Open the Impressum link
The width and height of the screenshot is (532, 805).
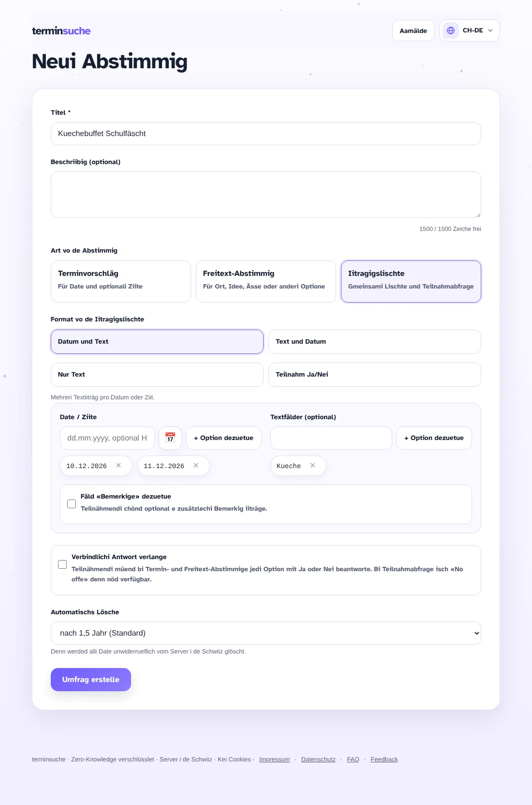click(x=274, y=759)
